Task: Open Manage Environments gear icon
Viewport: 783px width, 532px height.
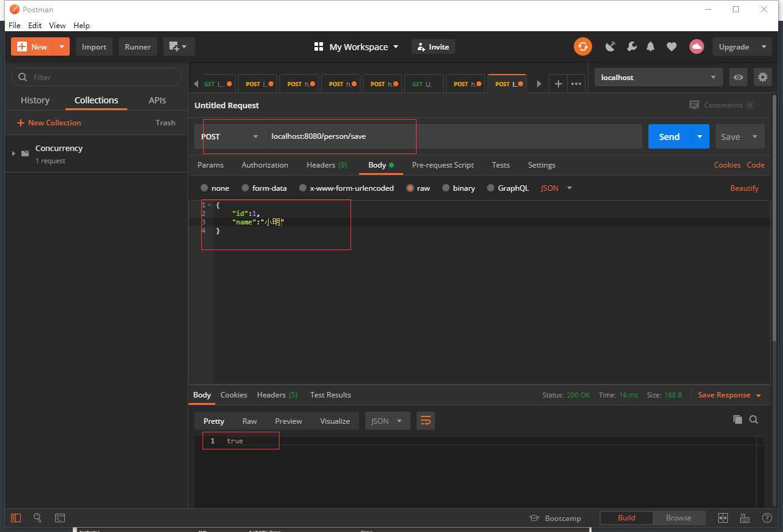Action: (x=762, y=77)
